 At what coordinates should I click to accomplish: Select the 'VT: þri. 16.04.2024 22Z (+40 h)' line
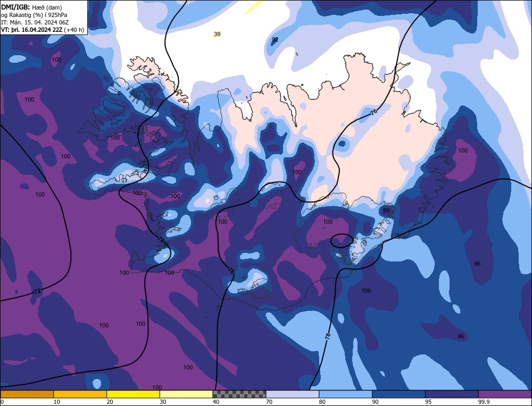tap(43, 30)
